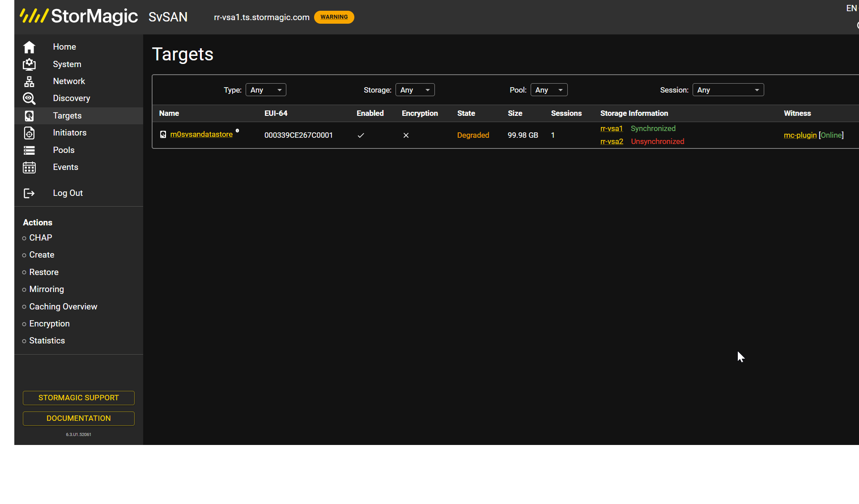Click the small info dot after m0svsandatastore

pyautogui.click(x=238, y=131)
